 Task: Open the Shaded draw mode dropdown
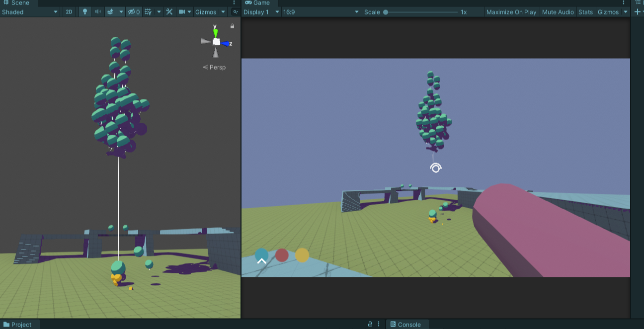point(30,12)
